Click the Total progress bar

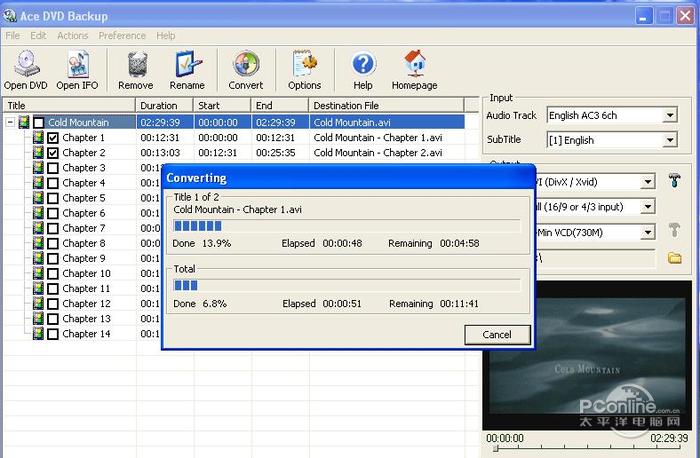pyautogui.click(x=346, y=285)
